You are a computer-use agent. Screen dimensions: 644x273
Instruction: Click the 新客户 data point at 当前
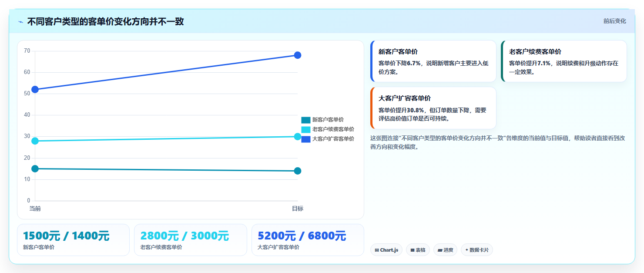coord(35,169)
